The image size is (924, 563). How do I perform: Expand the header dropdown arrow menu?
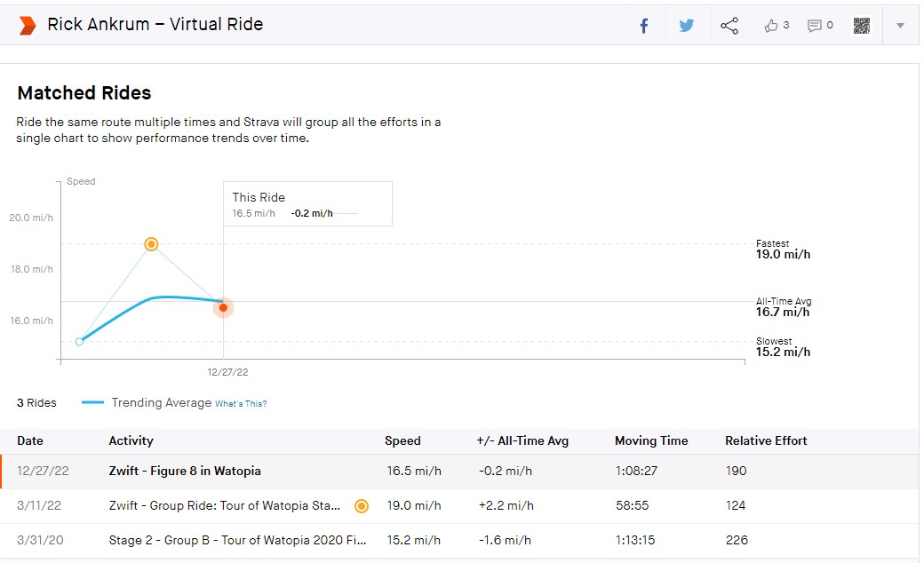coord(900,26)
